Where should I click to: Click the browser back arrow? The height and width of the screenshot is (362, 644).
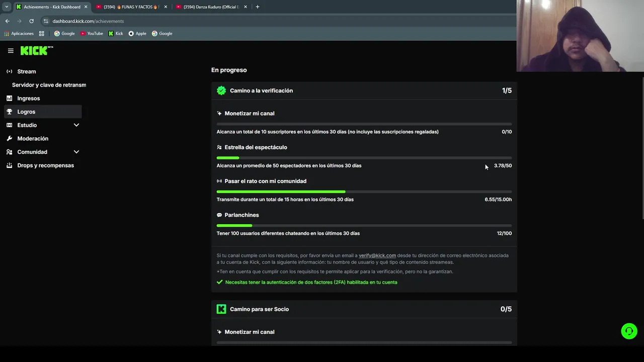[x=7, y=21]
